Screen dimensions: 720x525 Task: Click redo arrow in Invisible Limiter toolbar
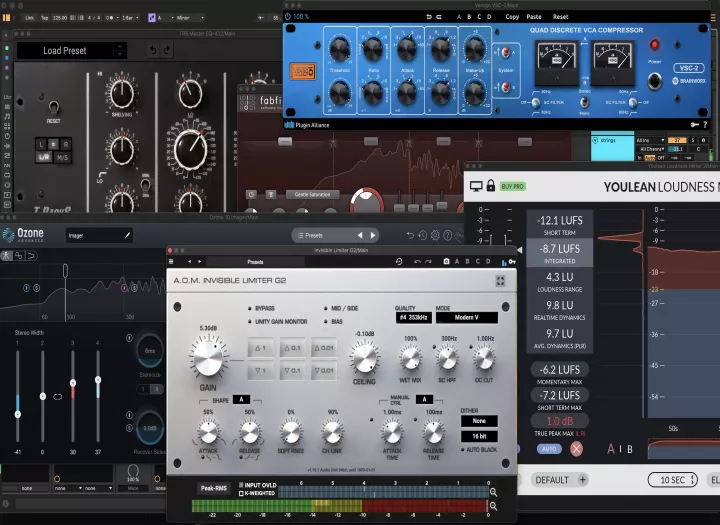tap(428, 262)
